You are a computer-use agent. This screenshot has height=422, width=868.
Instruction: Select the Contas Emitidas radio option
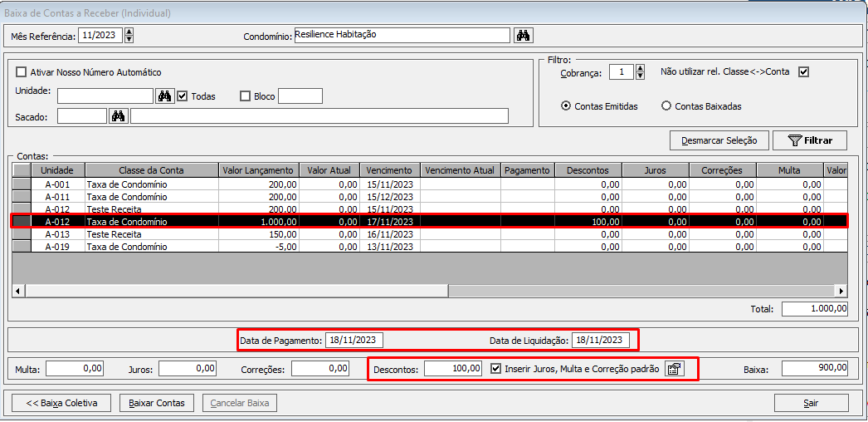click(566, 106)
